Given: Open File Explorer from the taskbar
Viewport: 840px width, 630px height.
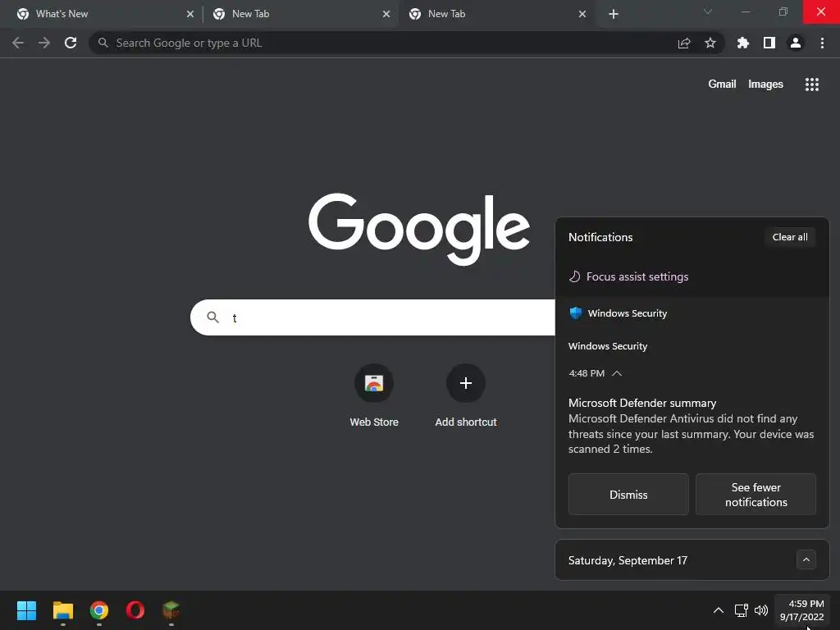Looking at the screenshot, I should coord(62,610).
